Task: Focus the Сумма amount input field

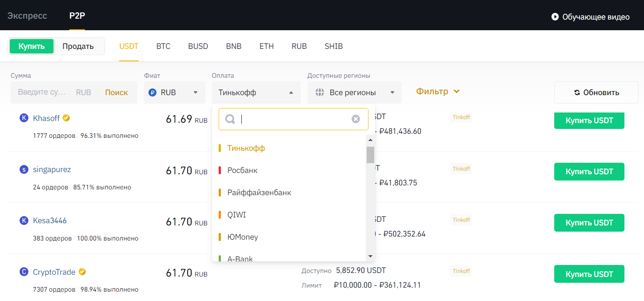Action: tap(42, 92)
